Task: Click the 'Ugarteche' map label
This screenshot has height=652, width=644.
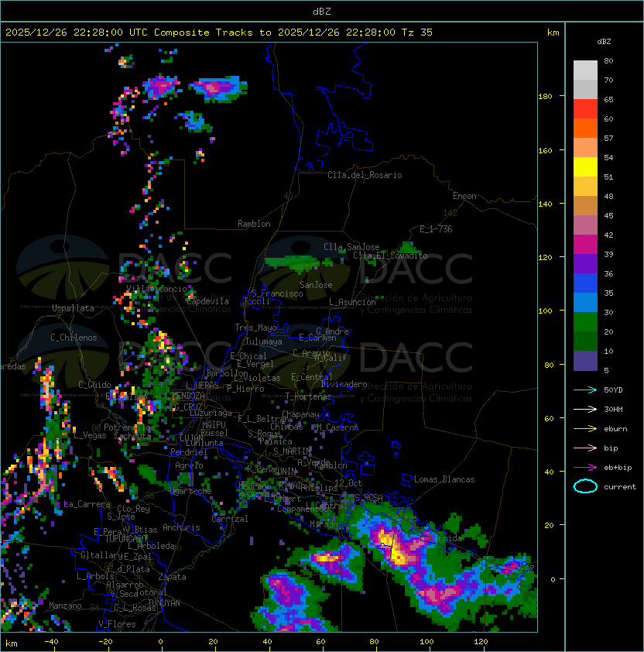Action: pos(191,491)
